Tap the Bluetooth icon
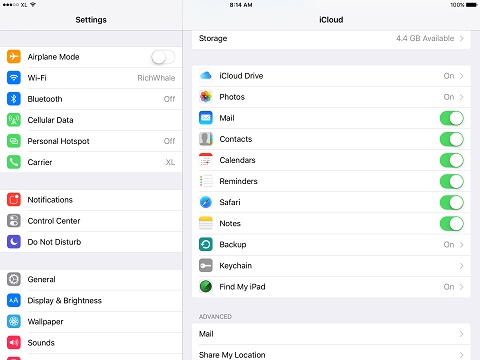 pos(14,99)
